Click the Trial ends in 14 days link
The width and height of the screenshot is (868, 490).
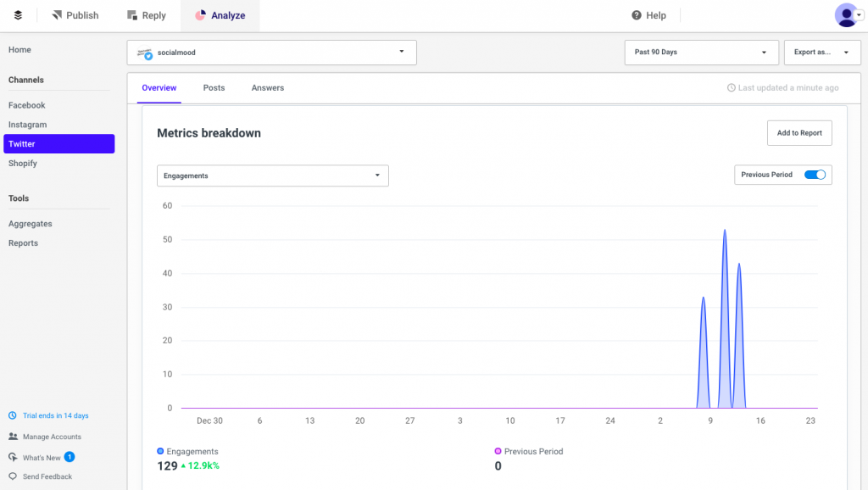55,415
